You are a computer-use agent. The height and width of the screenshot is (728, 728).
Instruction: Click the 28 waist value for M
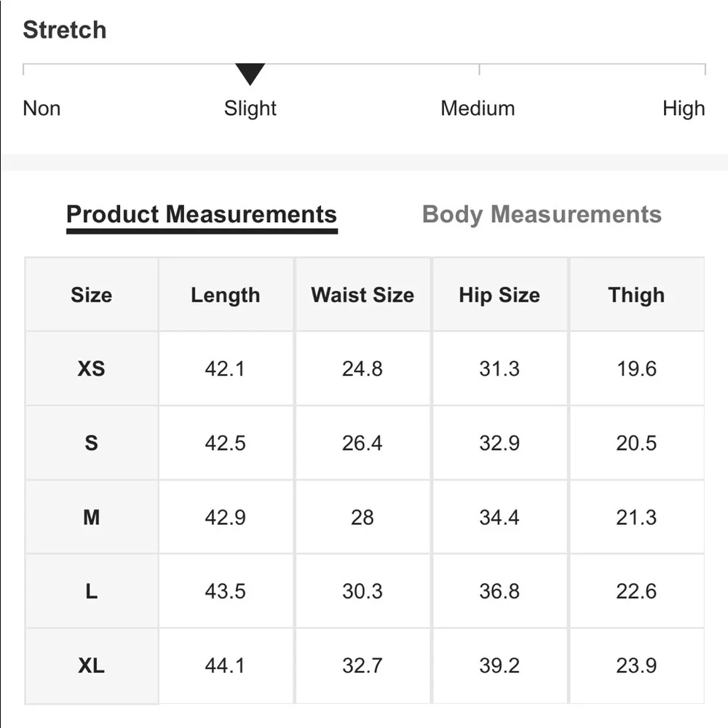pos(363,517)
